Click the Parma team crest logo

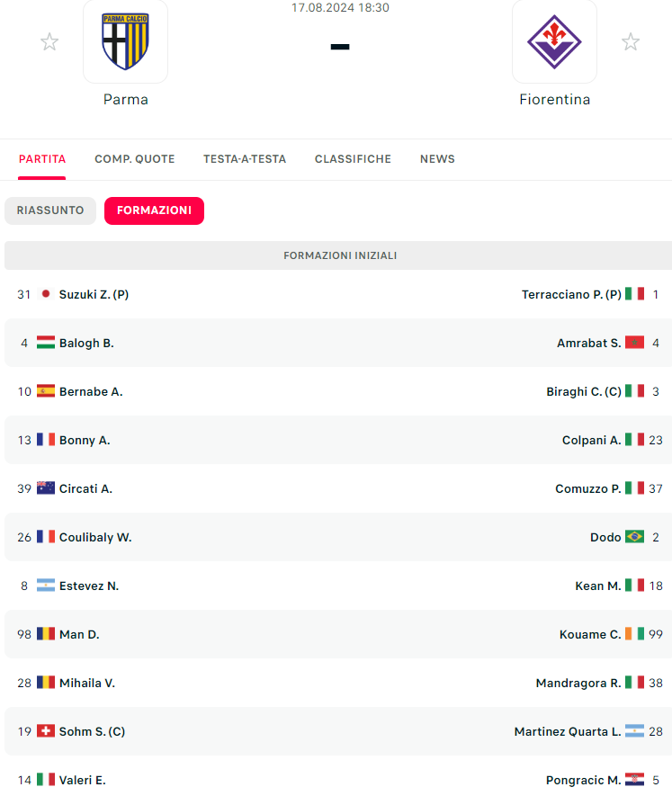point(125,41)
